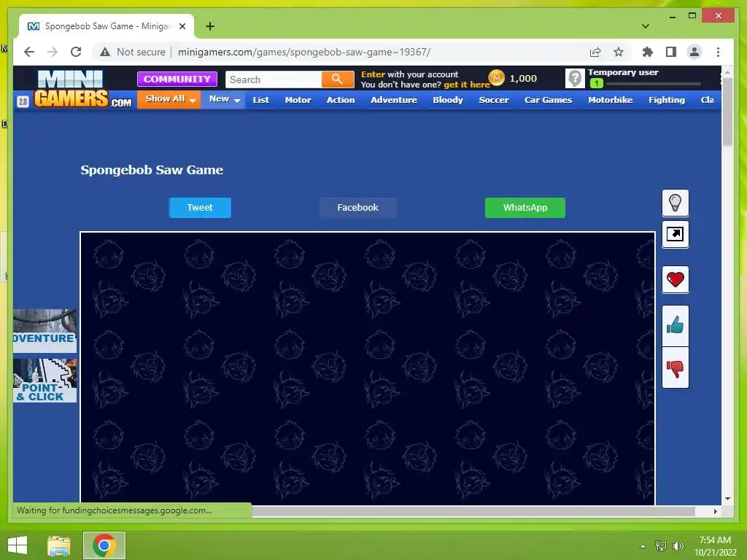Share the game via Tweet button
Viewport: 747px width, 560px height.
200,208
